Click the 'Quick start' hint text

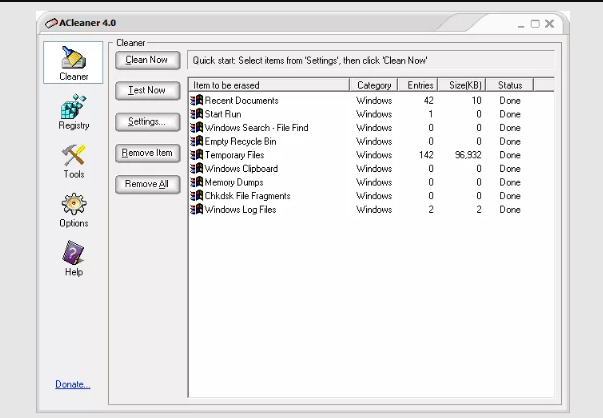[x=310, y=60]
